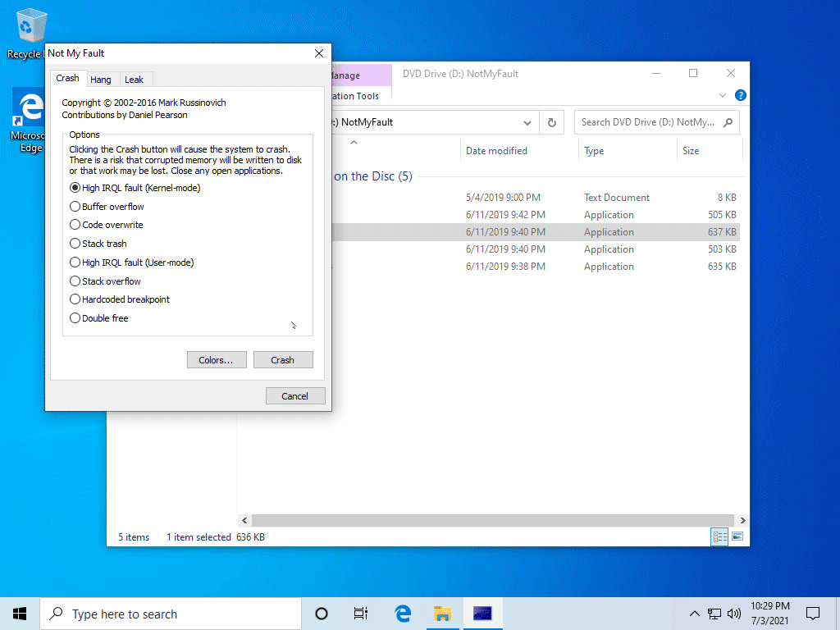This screenshot has height=630, width=840.
Task: Sort files by Size column
Action: (710, 151)
